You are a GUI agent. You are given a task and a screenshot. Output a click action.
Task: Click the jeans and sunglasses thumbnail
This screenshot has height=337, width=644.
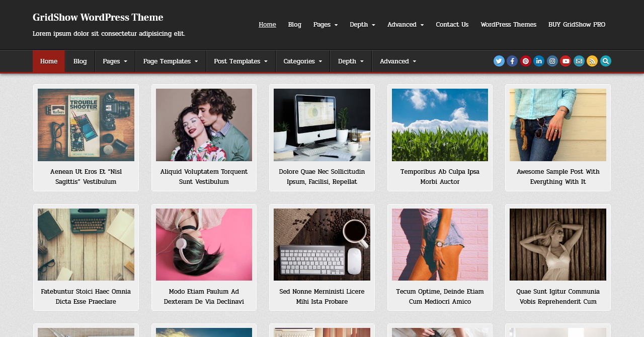pyautogui.click(x=558, y=125)
